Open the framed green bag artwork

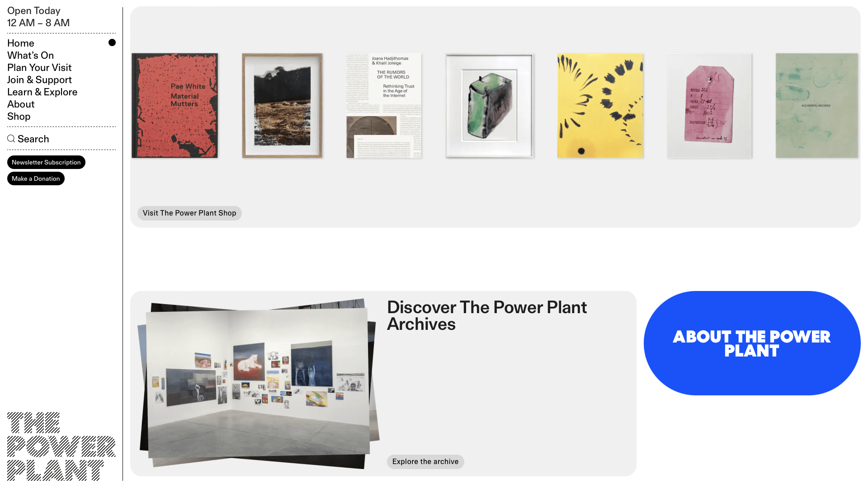(x=490, y=106)
